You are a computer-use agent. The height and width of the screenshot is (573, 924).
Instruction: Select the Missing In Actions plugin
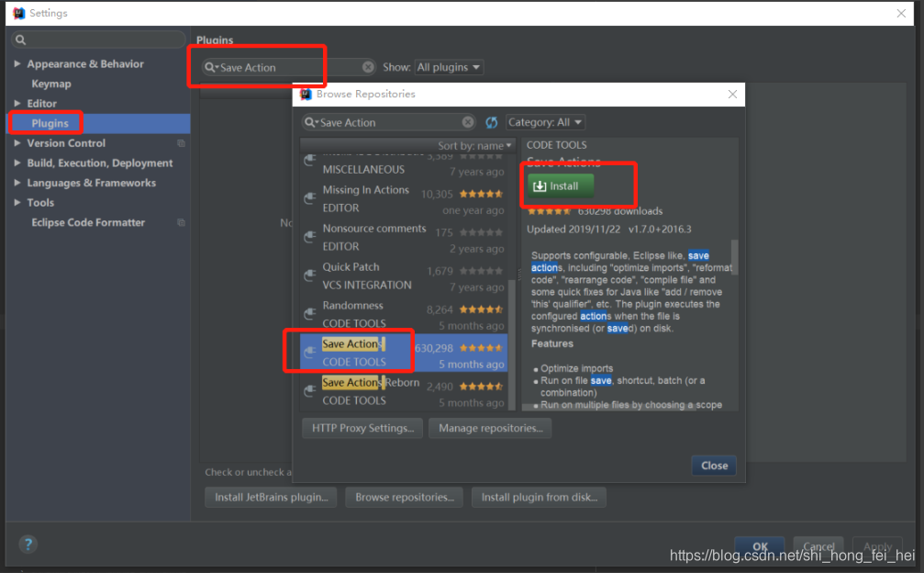[x=404, y=199]
